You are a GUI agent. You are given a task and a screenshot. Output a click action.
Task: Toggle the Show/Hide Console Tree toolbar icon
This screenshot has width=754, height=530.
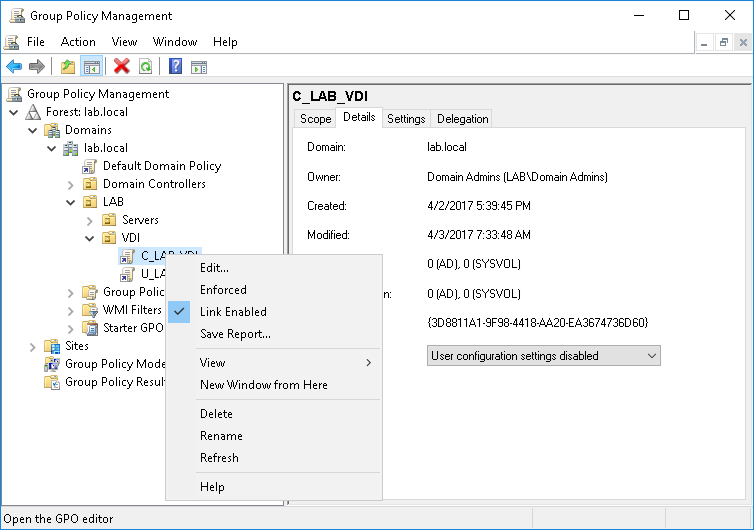[x=91, y=66]
